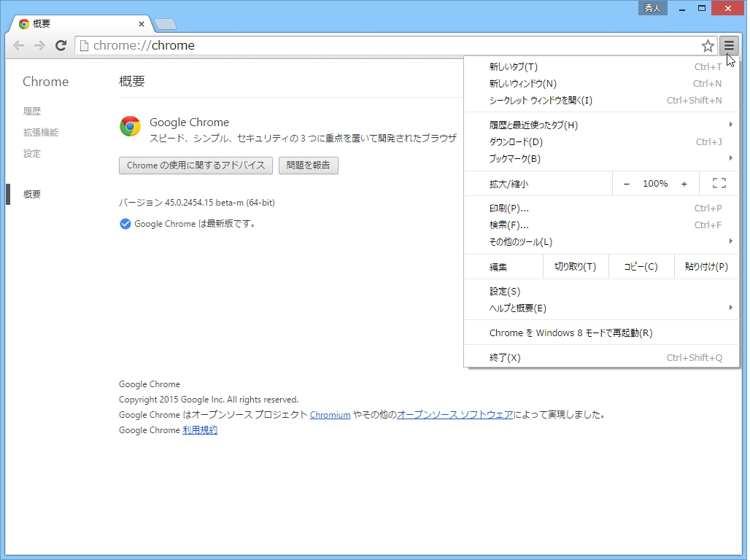Zoom in using the plus control

(684, 183)
